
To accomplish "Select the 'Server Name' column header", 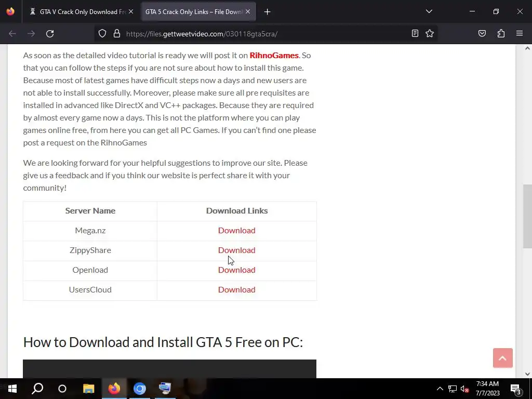I will click(90, 211).
